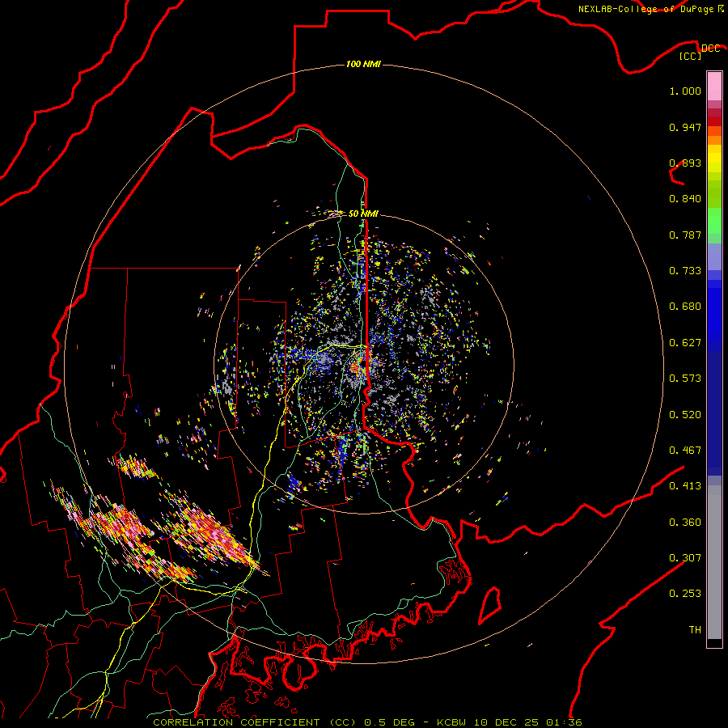This screenshot has width=728, height=728.
Task: Click the 50 NMI range ring label
Action: 363,214
